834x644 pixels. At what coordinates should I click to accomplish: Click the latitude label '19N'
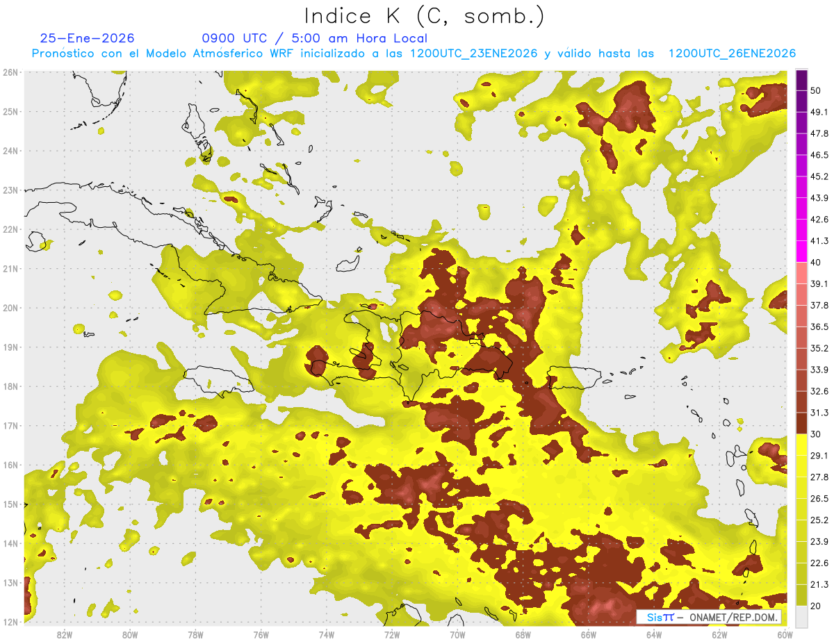click(x=10, y=347)
